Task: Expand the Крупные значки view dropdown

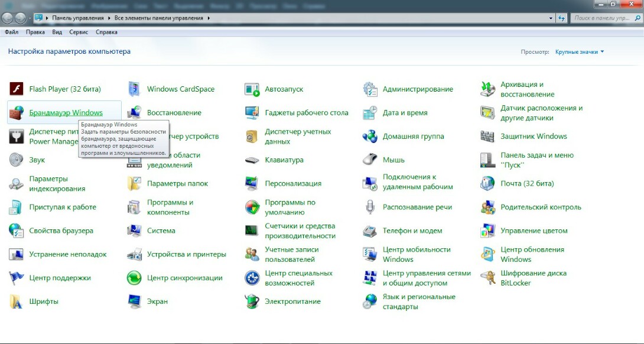Action: pyautogui.click(x=580, y=52)
